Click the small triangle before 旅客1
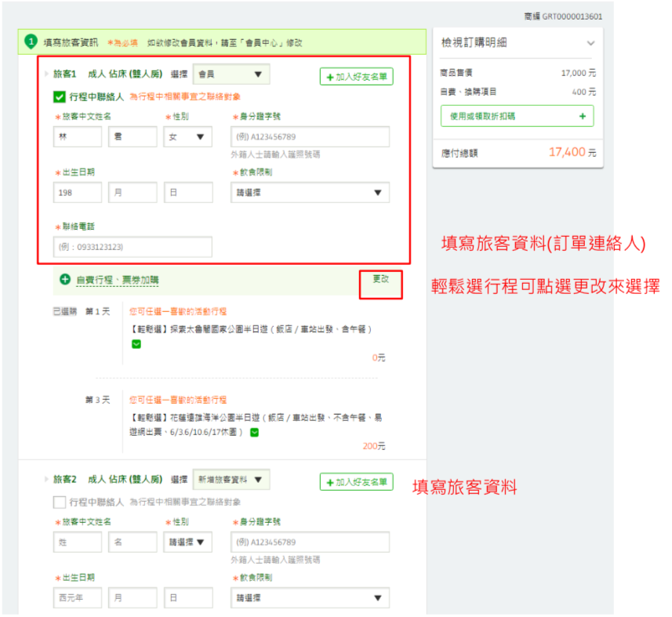Viewport: 672px width, 617px height. coord(46,74)
